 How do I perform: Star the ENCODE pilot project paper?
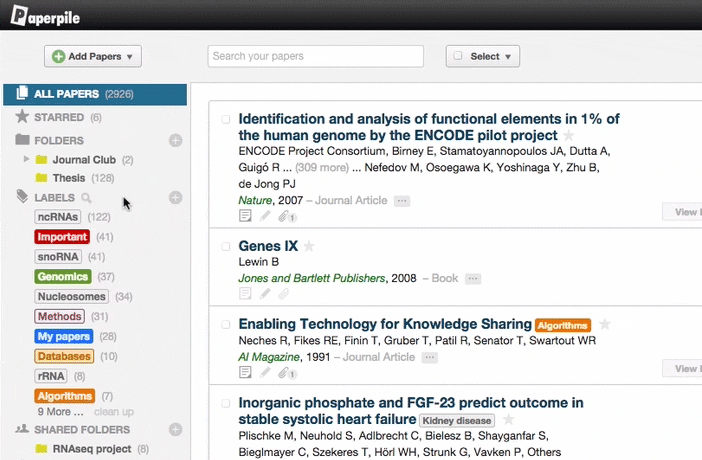[x=568, y=135]
